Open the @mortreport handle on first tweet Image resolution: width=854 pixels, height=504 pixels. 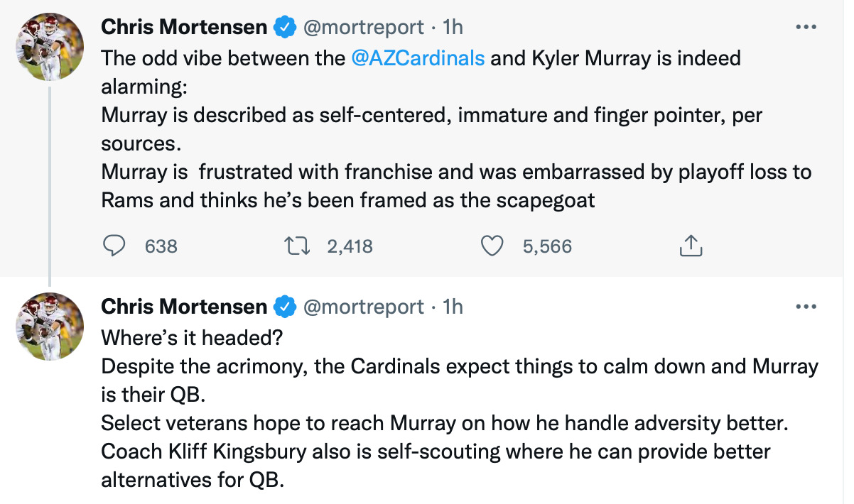click(363, 27)
